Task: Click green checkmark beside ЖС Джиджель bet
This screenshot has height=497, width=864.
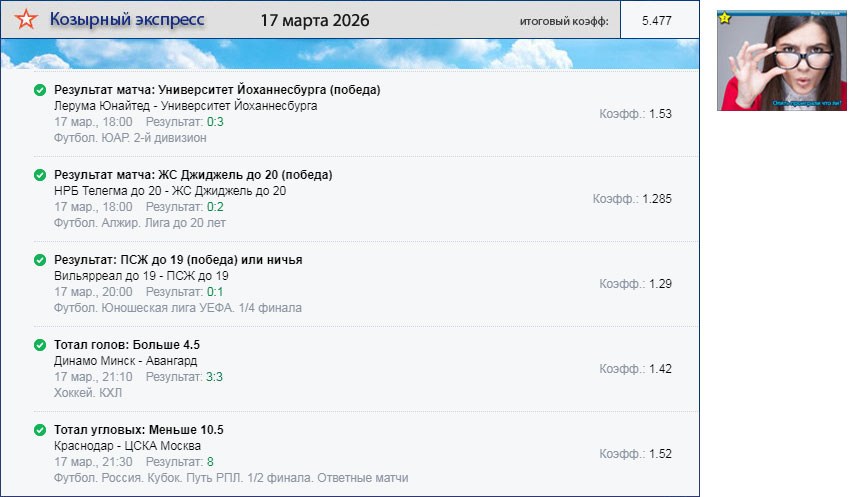Action: click(40, 175)
